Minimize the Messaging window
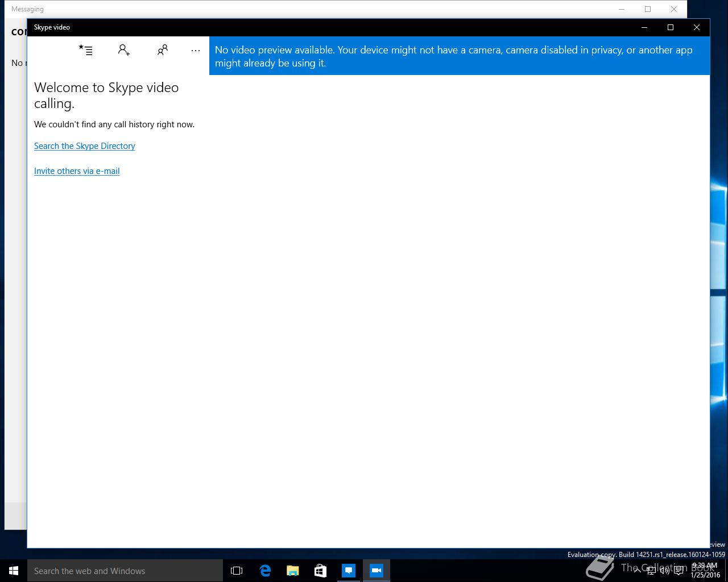The height and width of the screenshot is (582, 728). [622, 9]
